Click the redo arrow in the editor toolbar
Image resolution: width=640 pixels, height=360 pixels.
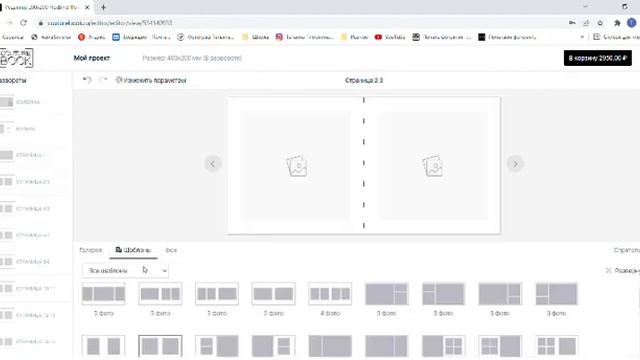pos(103,80)
